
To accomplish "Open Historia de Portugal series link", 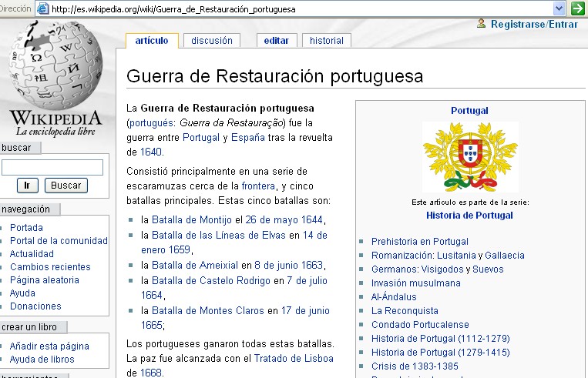I will click(469, 216).
